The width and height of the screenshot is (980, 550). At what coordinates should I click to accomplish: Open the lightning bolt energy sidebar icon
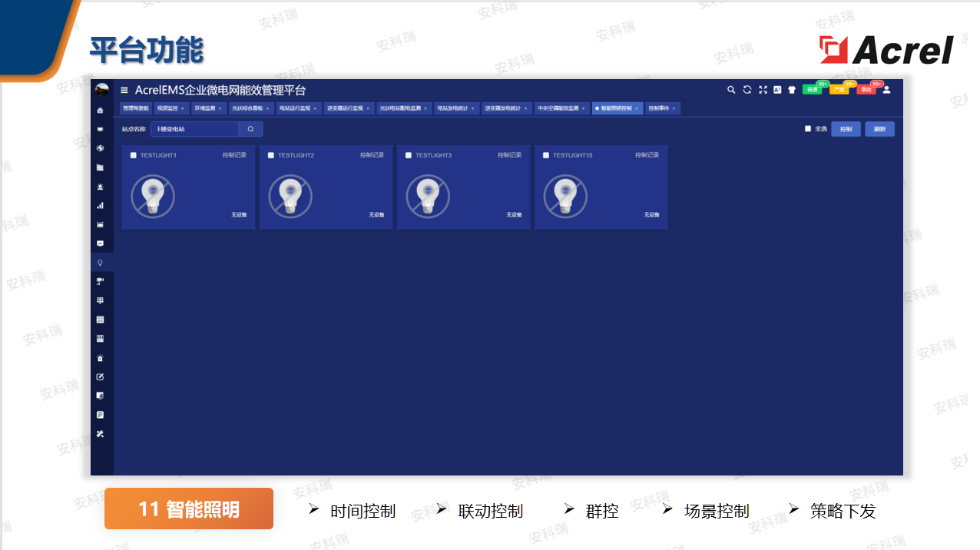click(100, 148)
